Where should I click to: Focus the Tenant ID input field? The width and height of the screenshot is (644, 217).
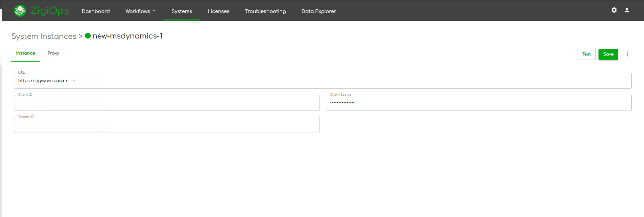[167, 125]
